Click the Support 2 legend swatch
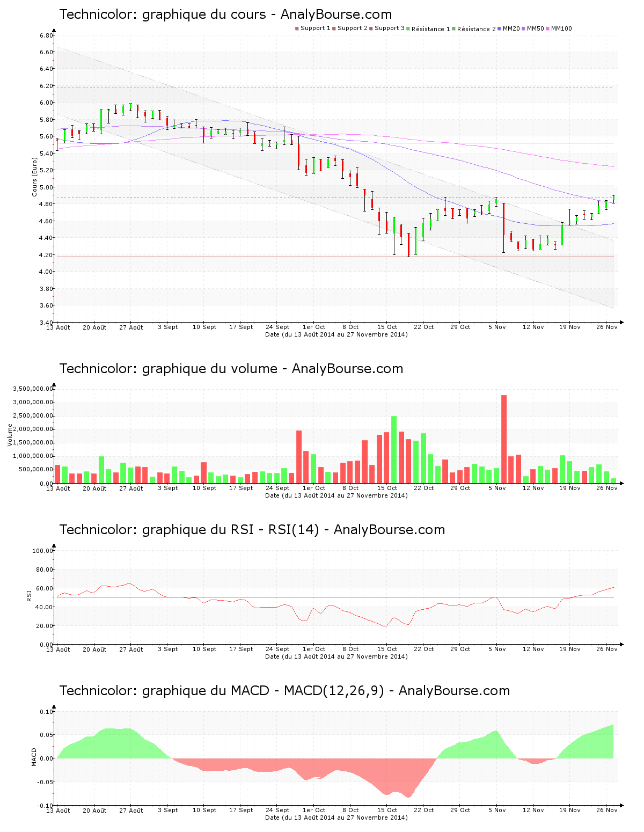 tap(334, 28)
